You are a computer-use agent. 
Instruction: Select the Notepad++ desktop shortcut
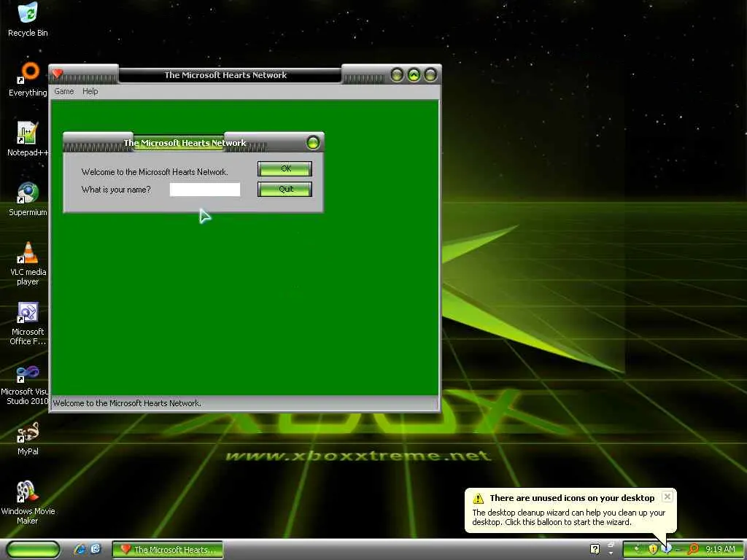[28, 139]
